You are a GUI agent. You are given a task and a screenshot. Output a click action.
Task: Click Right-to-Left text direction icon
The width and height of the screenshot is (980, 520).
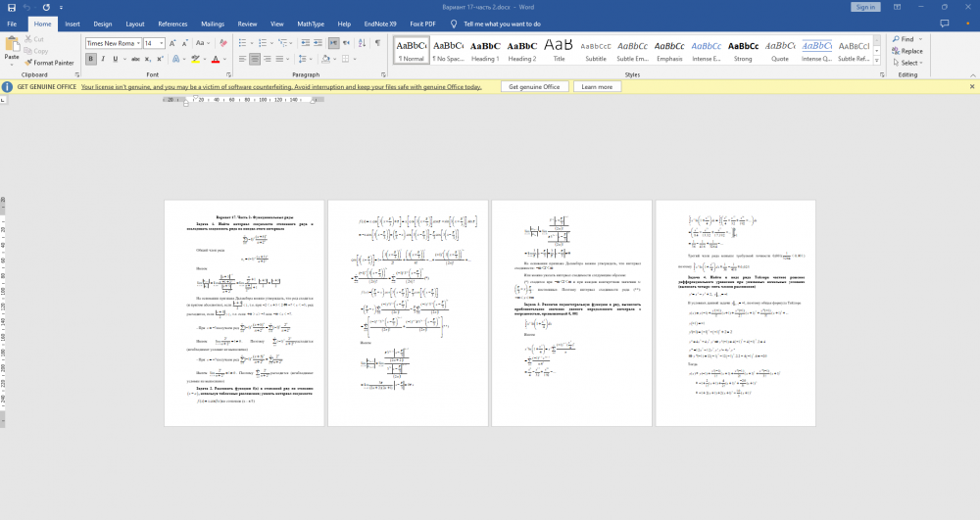346,43
